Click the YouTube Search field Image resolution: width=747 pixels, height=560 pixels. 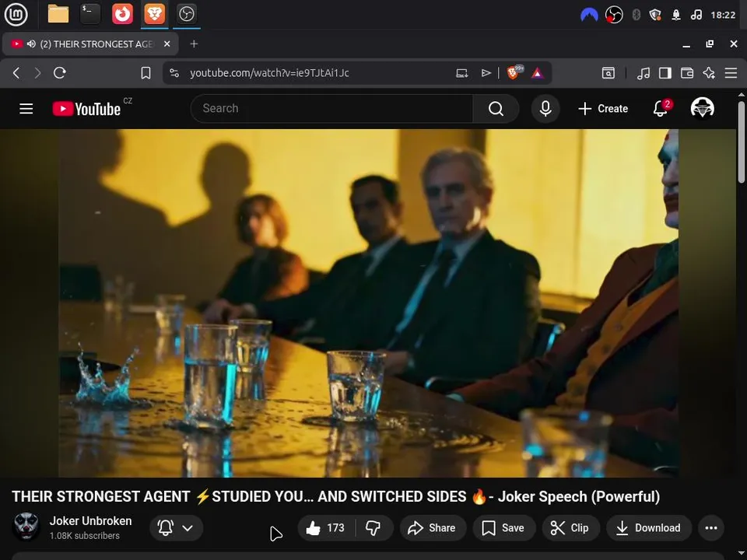click(x=331, y=109)
